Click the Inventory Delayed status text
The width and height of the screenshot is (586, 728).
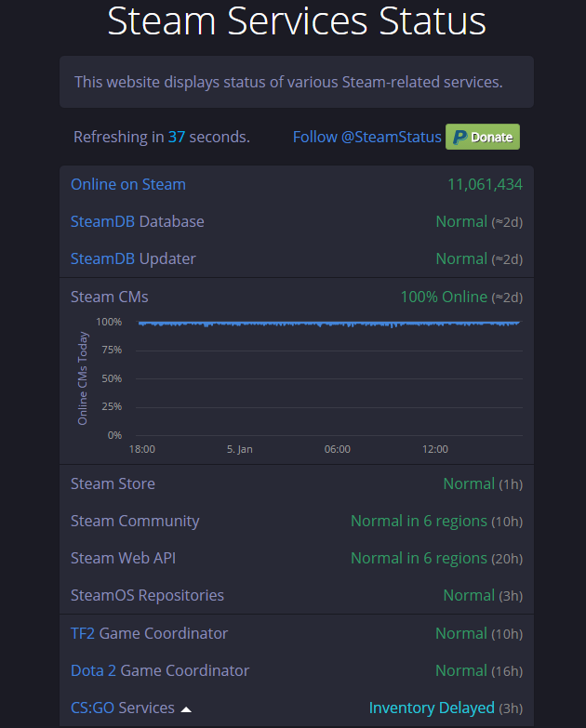432,708
